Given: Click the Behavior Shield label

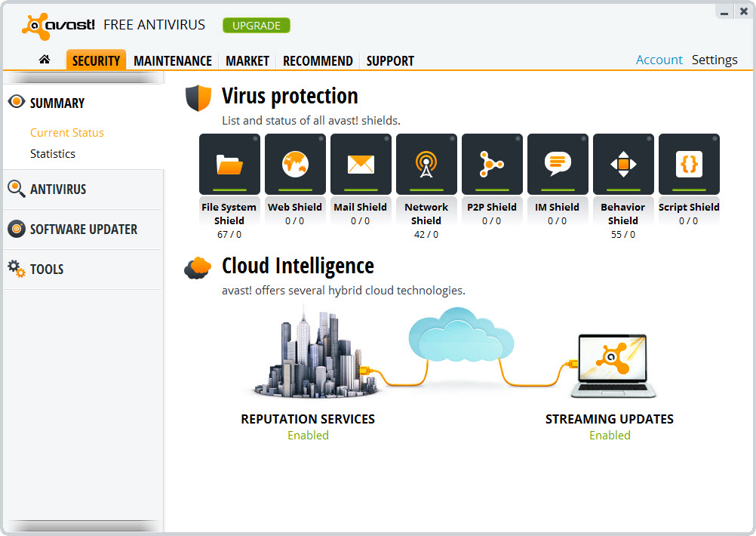Looking at the screenshot, I should [623, 214].
